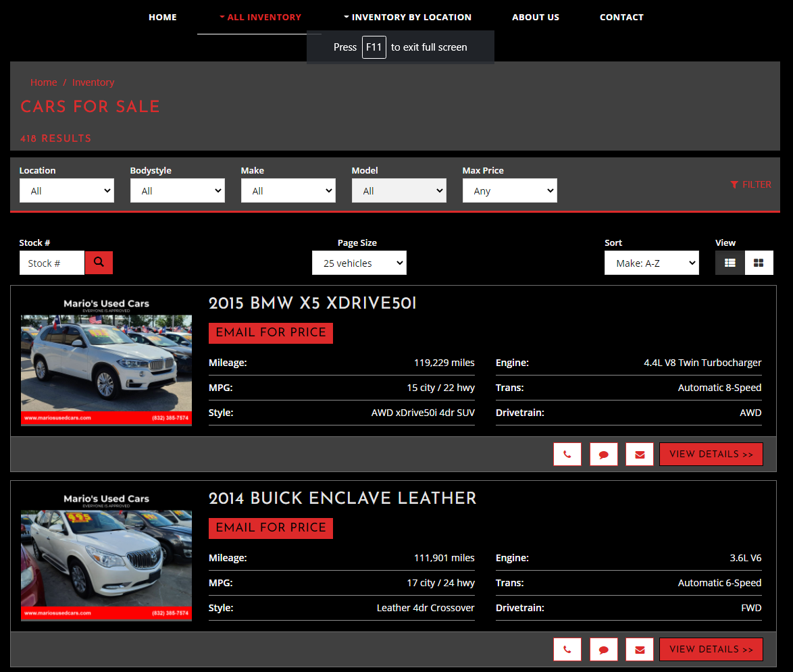This screenshot has width=793, height=672.
Task: Open the Sort dropdown showing Make: A-Z
Action: [x=651, y=263]
